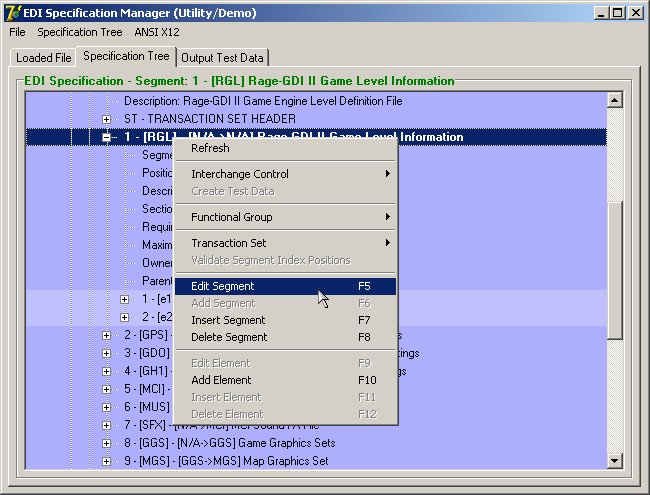The height and width of the screenshot is (495, 650).
Task: Expand the 4 - [GH1] segment node
Action: click(x=107, y=371)
